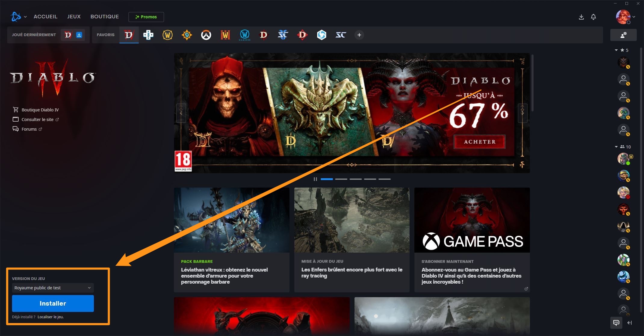
Task: Select Diablo Immortal icon in favorites
Action: (302, 35)
